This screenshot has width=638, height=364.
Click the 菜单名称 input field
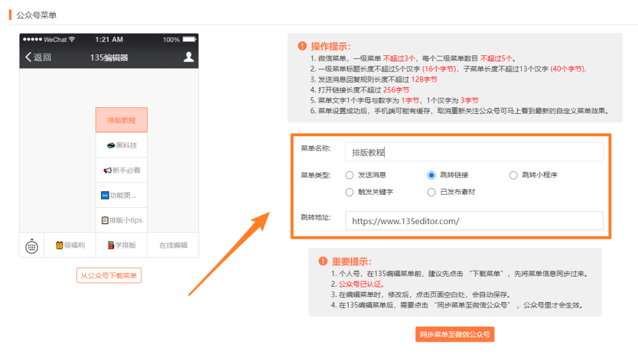coord(474,152)
